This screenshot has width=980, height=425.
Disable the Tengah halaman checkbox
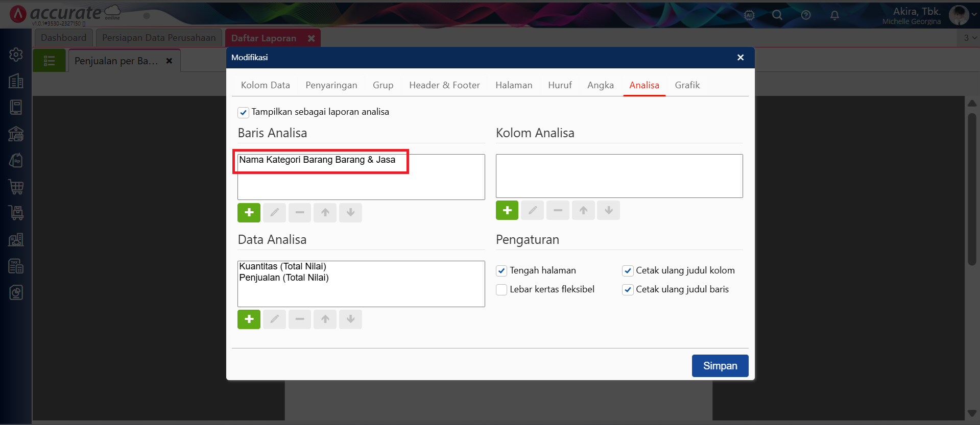click(x=501, y=271)
